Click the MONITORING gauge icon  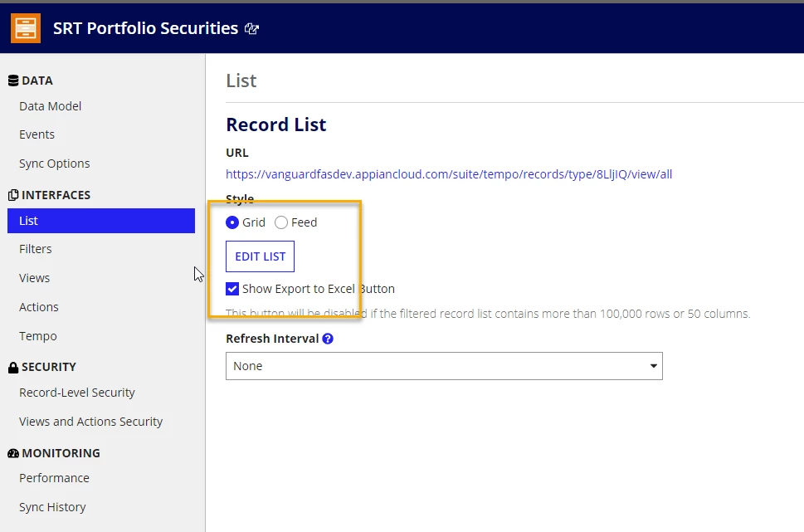(13, 453)
